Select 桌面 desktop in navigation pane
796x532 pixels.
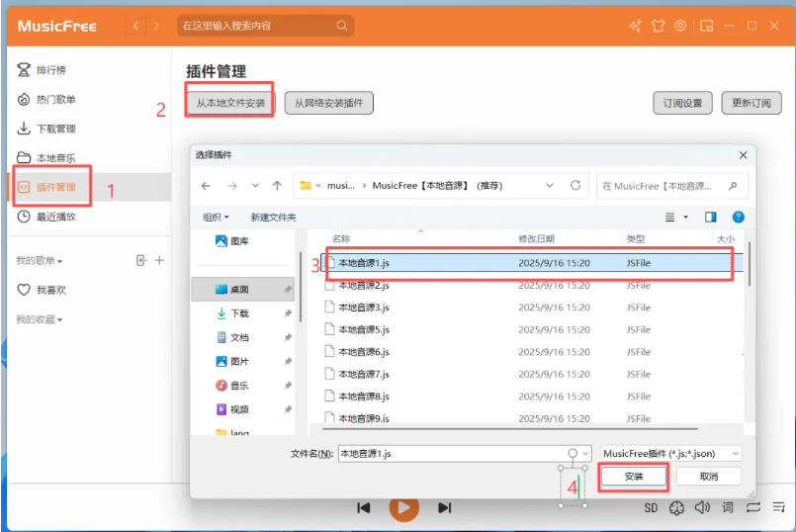click(243, 290)
